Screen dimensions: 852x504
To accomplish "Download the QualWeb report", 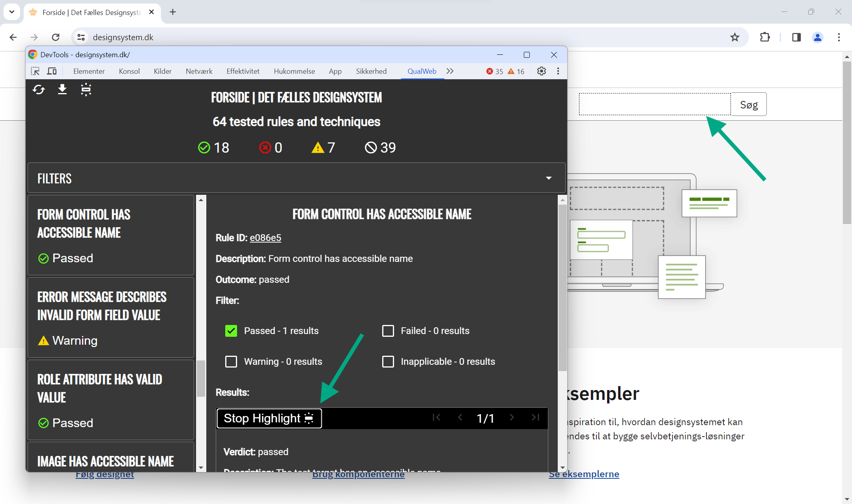I will (62, 90).
